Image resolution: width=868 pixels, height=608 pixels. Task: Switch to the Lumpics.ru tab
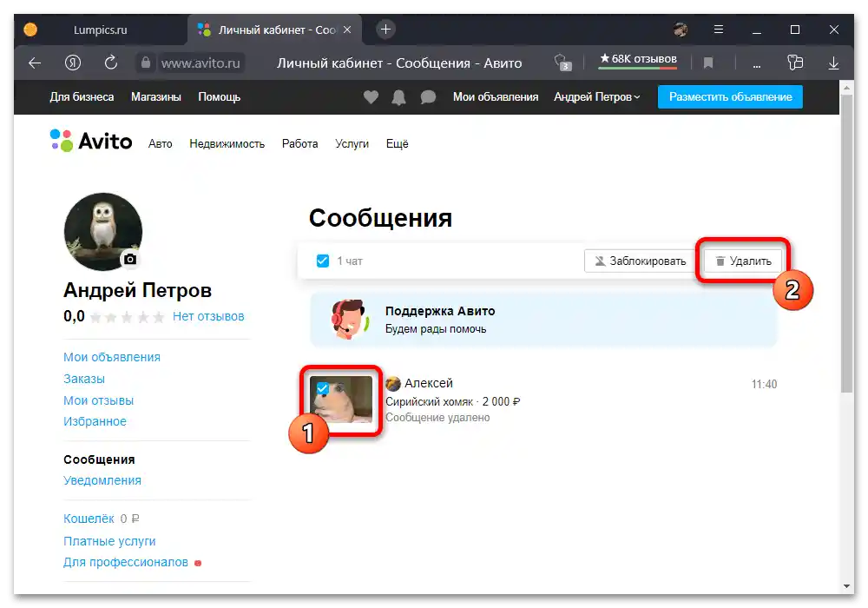click(100, 30)
